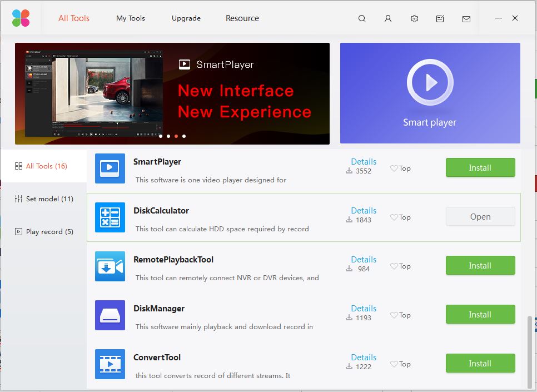The height and width of the screenshot is (392, 537).
Task: Click the feedback note icon
Action: tap(440, 18)
